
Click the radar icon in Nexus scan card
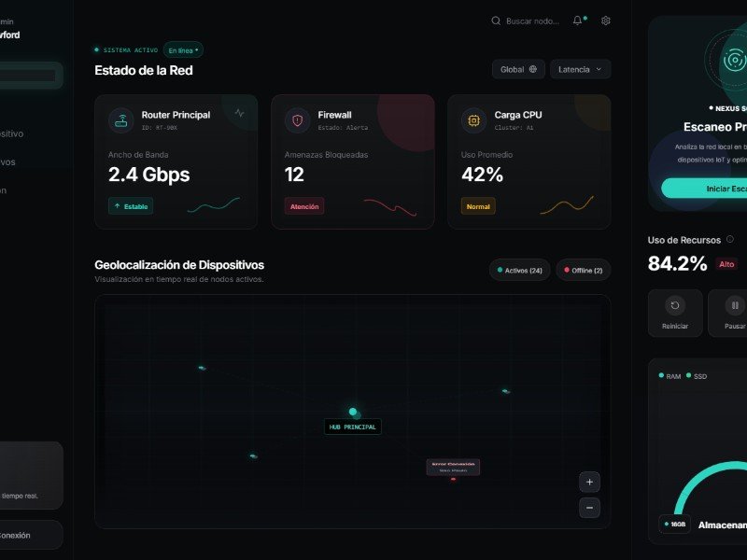(734, 61)
